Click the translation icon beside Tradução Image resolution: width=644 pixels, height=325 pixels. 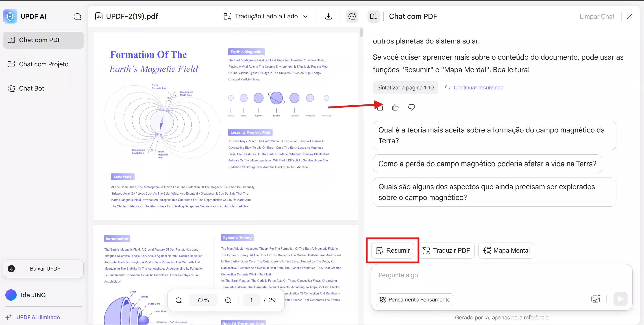[227, 17]
